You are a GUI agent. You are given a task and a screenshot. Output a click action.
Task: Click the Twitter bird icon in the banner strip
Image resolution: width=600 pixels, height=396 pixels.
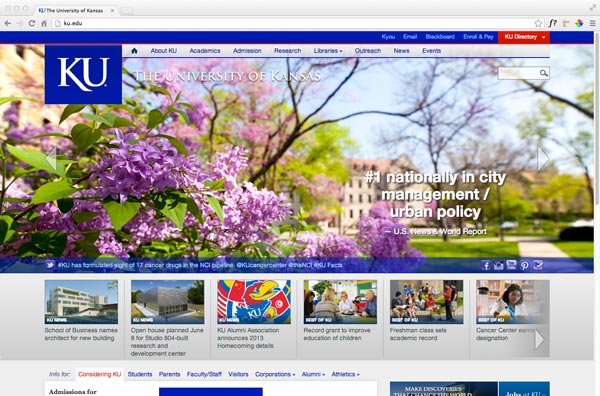point(50,265)
